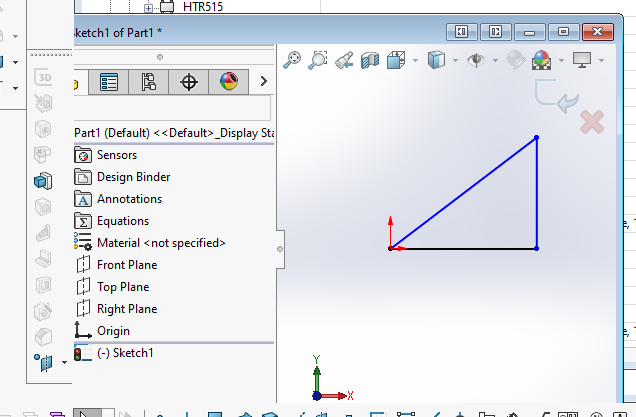Switch to the ConfigurationManager tab
This screenshot has width=636, height=417.
tap(149, 82)
